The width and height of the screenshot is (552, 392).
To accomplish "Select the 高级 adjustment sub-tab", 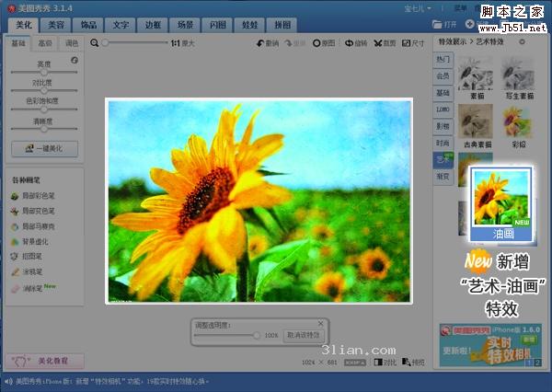I will click(45, 43).
